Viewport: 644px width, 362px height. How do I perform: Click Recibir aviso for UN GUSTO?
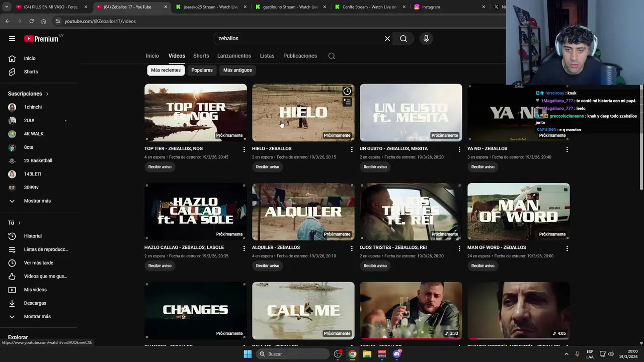(x=375, y=167)
